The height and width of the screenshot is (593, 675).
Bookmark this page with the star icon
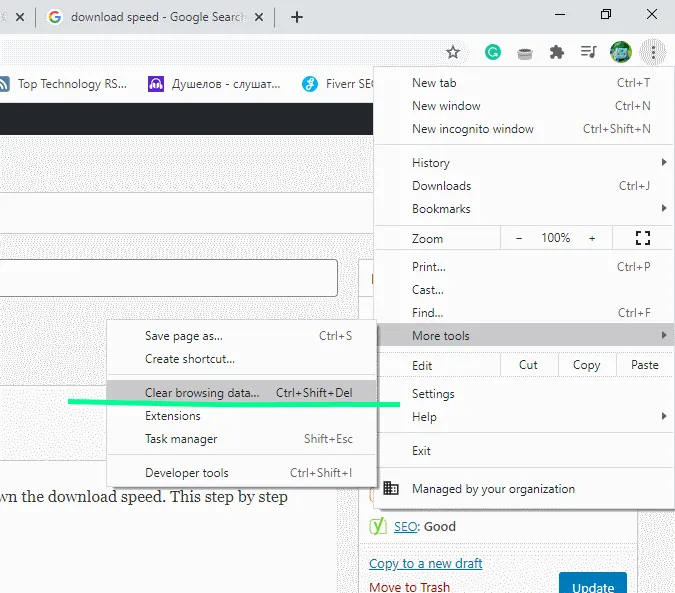[x=453, y=53]
